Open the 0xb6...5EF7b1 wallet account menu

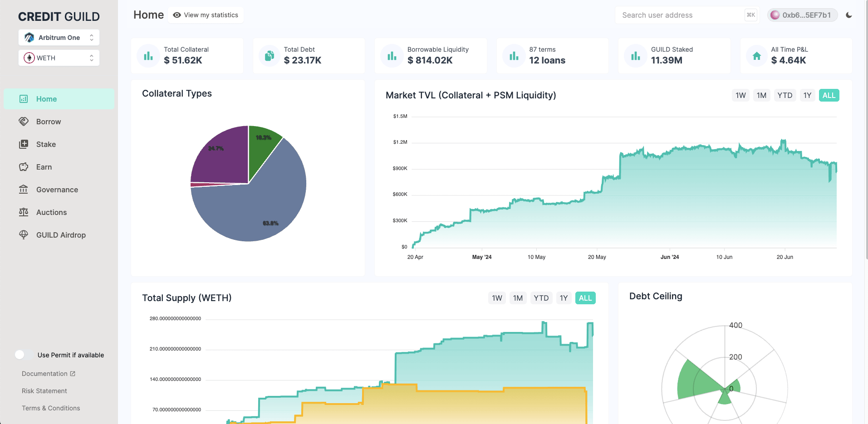coord(802,15)
